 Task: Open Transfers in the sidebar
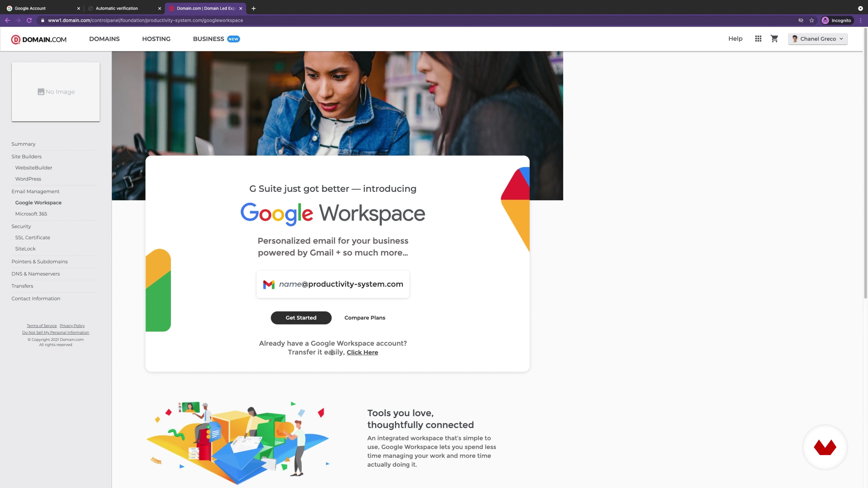[x=22, y=286]
